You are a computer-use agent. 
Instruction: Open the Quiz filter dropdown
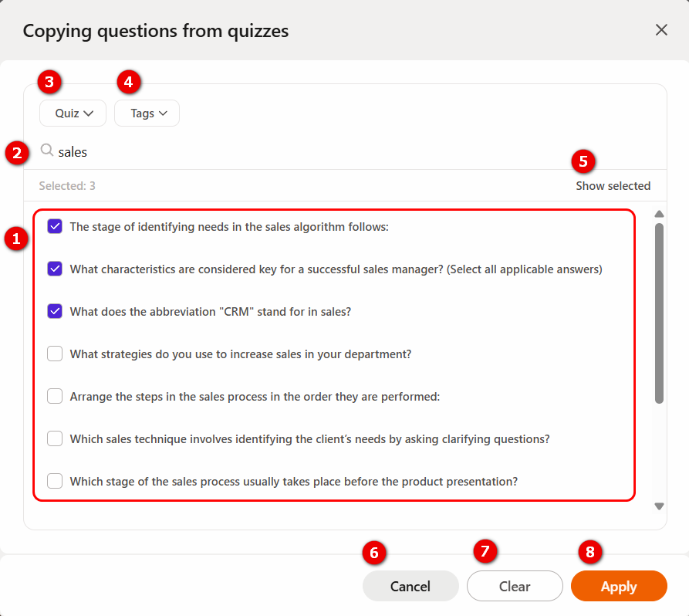(73, 113)
